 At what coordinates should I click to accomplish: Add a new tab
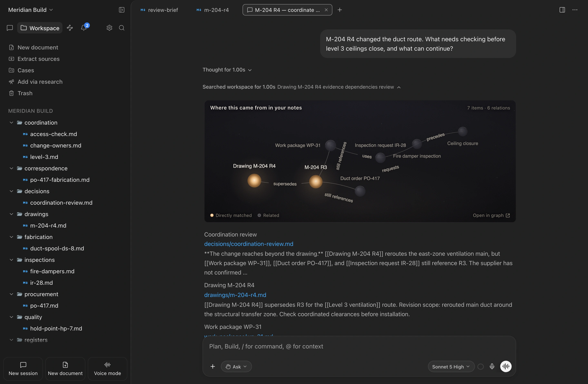click(x=340, y=10)
